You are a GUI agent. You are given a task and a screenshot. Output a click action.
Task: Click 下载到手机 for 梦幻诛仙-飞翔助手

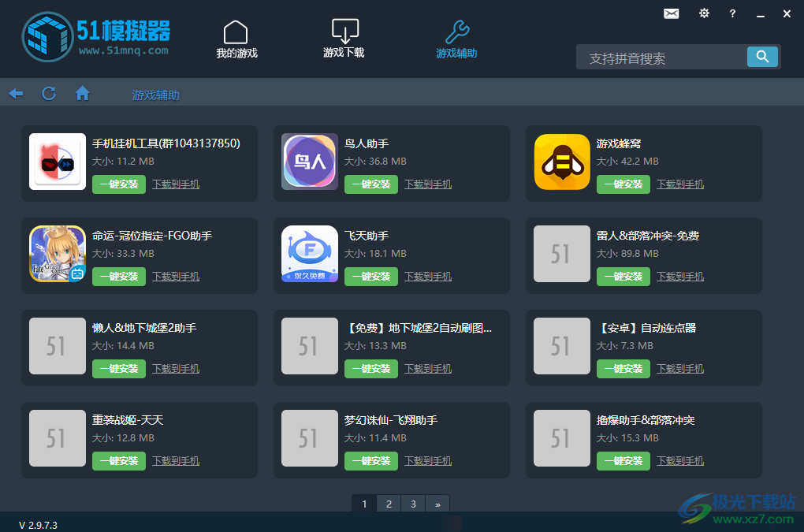click(428, 461)
